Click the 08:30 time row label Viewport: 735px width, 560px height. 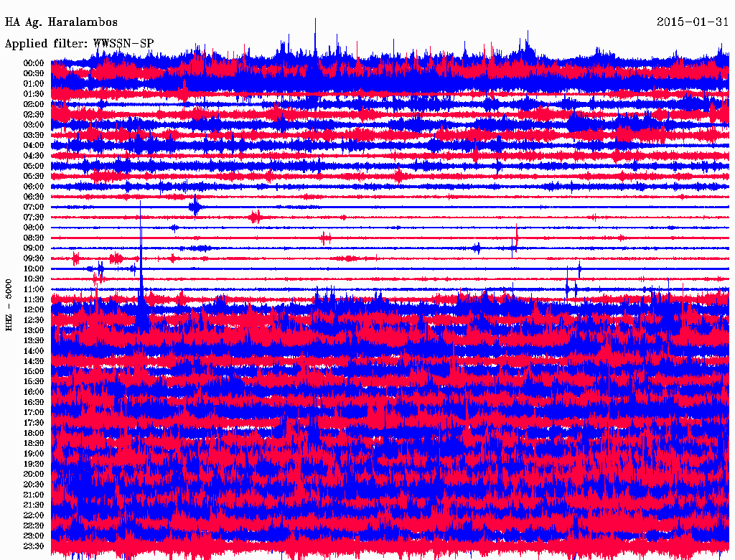coord(34,238)
